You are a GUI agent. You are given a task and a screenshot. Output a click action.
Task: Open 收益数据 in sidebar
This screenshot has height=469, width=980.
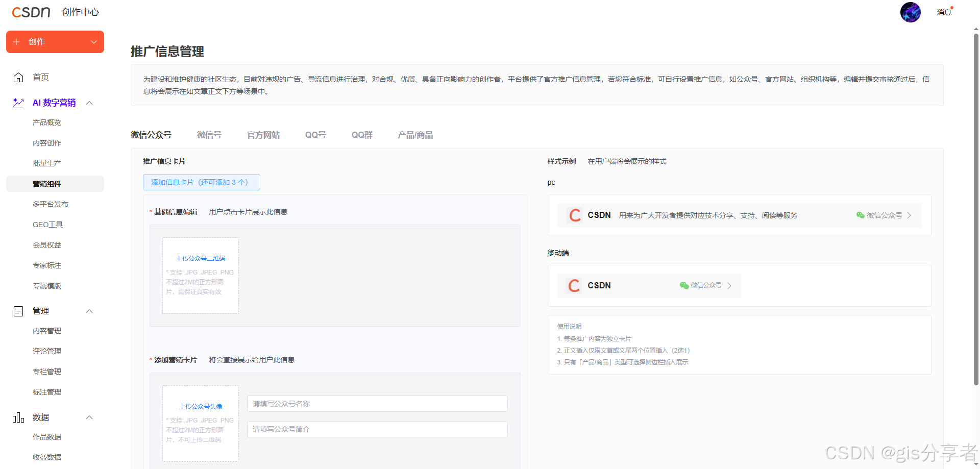(47, 457)
